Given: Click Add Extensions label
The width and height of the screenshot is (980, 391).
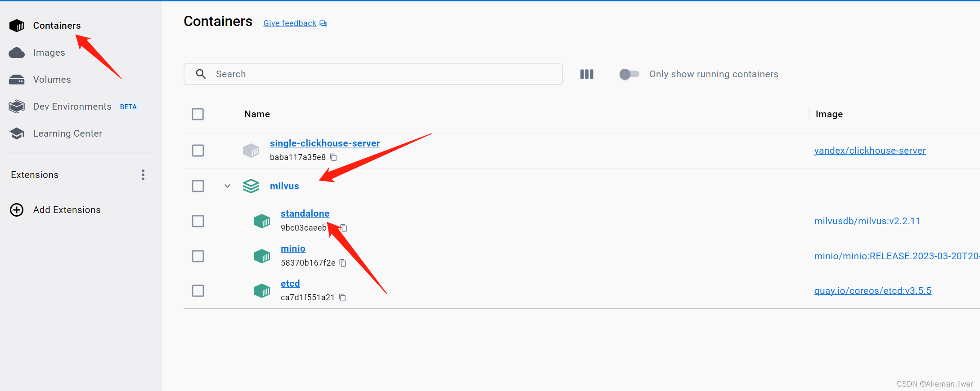Looking at the screenshot, I should (67, 210).
